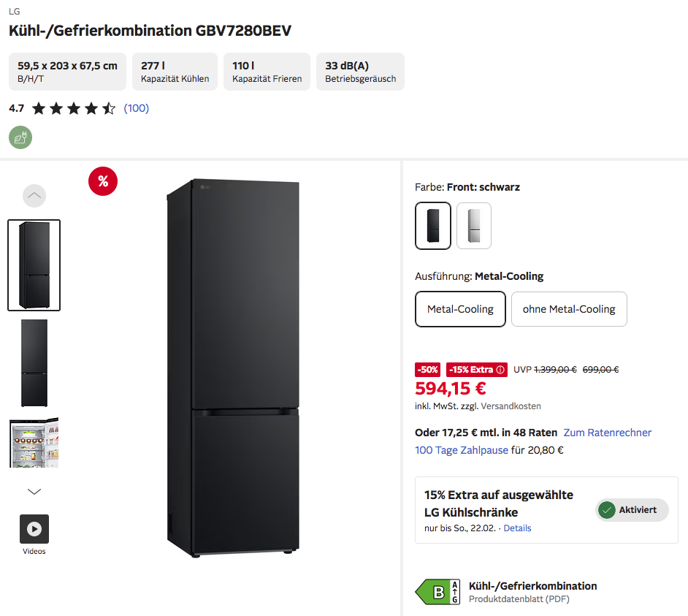This screenshot has width=688, height=616.
Task: Play product videos via the Videos icon
Action: click(34, 529)
